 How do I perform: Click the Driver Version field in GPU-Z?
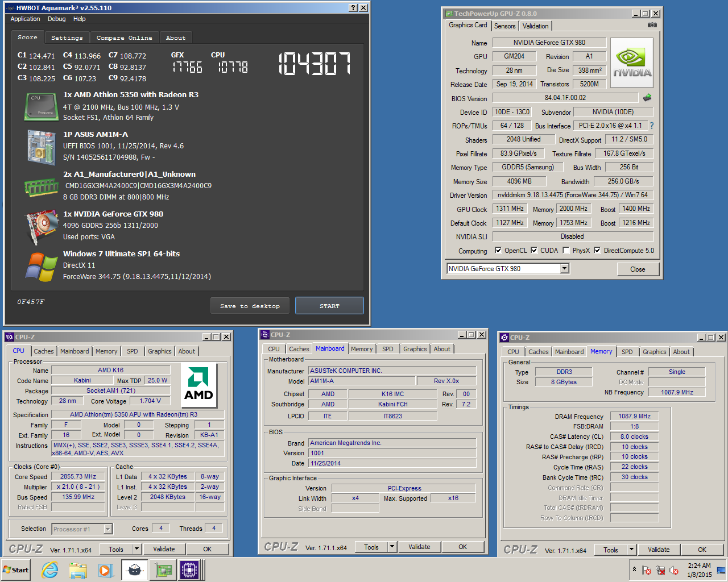[x=573, y=195]
